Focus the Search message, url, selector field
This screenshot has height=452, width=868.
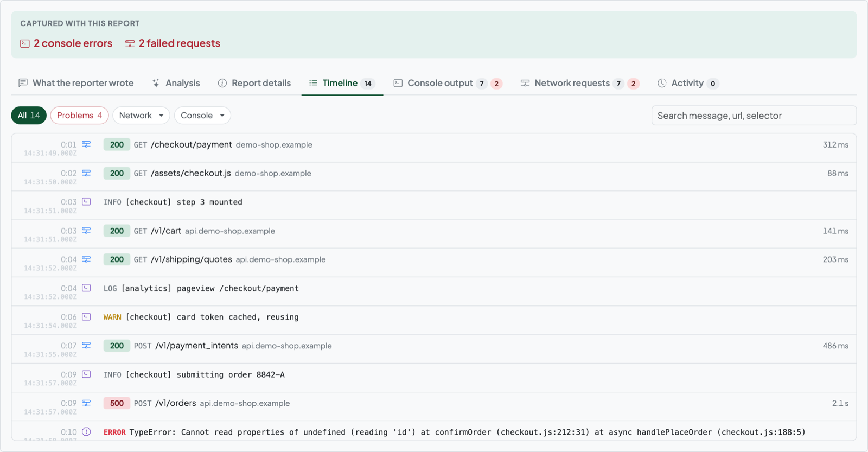754,116
